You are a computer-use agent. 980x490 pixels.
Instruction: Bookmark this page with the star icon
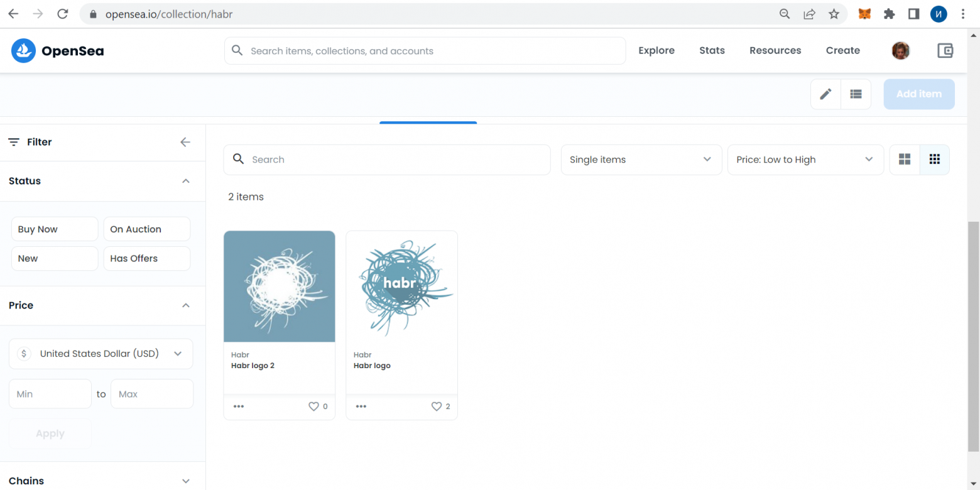coord(834,14)
